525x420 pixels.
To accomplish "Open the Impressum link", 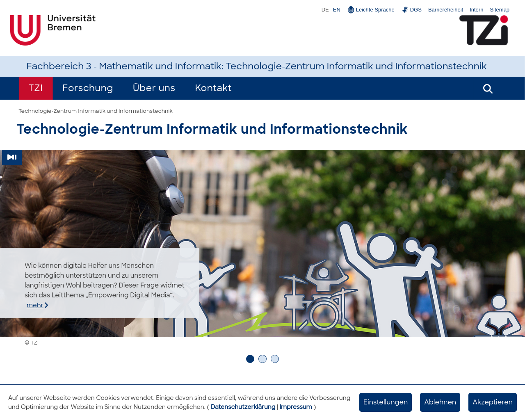I will (x=296, y=407).
